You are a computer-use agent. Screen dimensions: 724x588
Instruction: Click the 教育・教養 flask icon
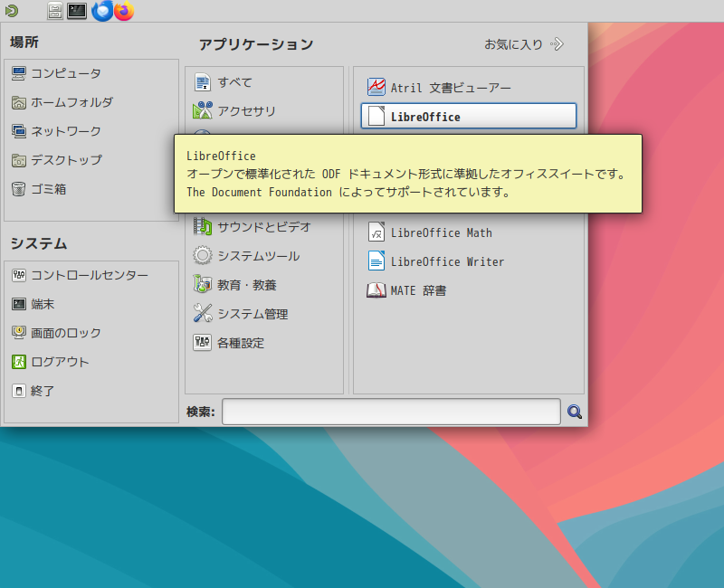pyautogui.click(x=202, y=285)
